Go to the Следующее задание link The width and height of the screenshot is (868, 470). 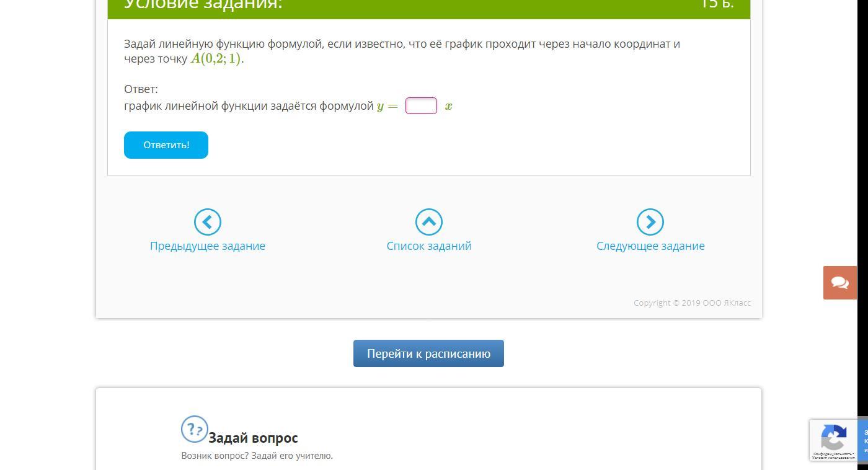650,246
